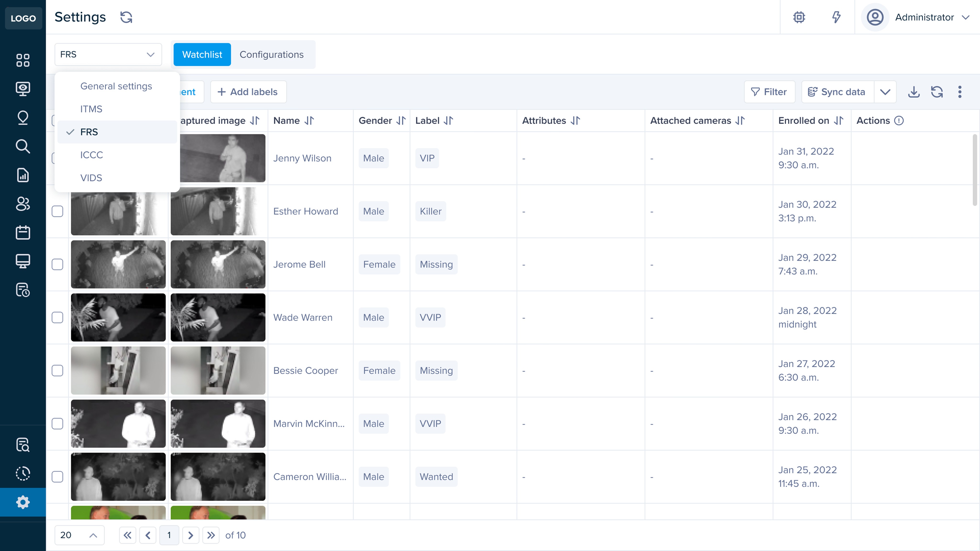Open the calendar icon in sidebar
The width and height of the screenshot is (980, 551).
[23, 232]
